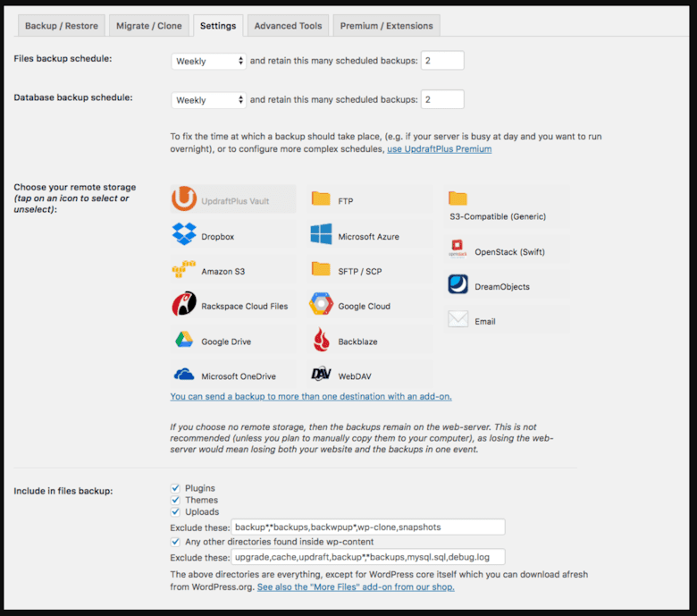Switch to the Backup / Restore tab

tap(62, 26)
